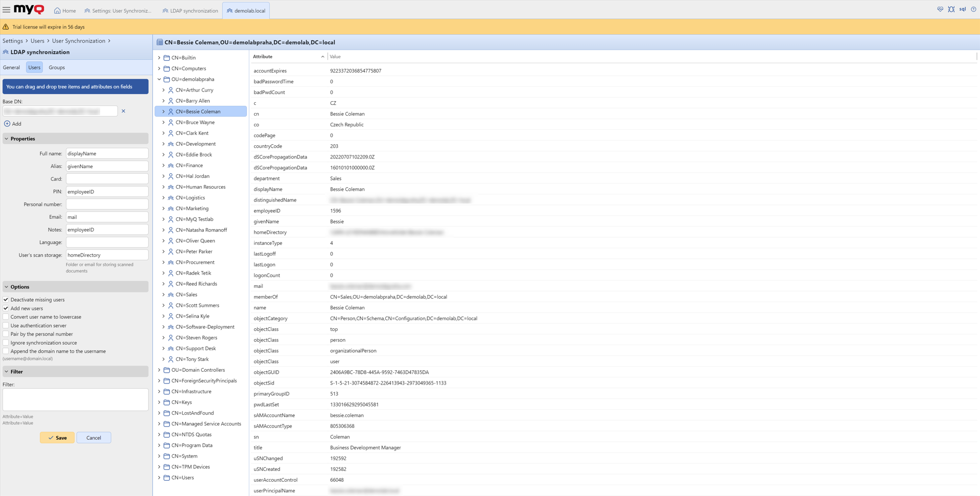Click the group icon of CN=Finance
The width and height of the screenshot is (980, 496).
(x=171, y=166)
